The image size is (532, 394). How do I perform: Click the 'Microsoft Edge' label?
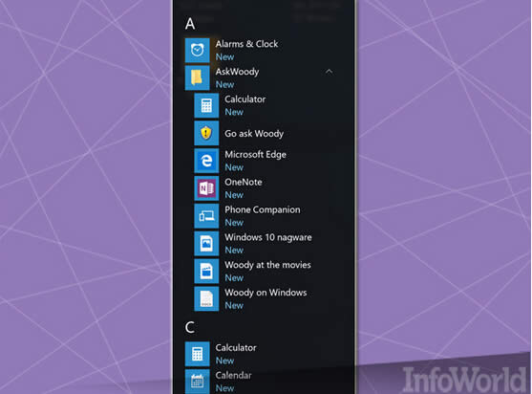255,155
